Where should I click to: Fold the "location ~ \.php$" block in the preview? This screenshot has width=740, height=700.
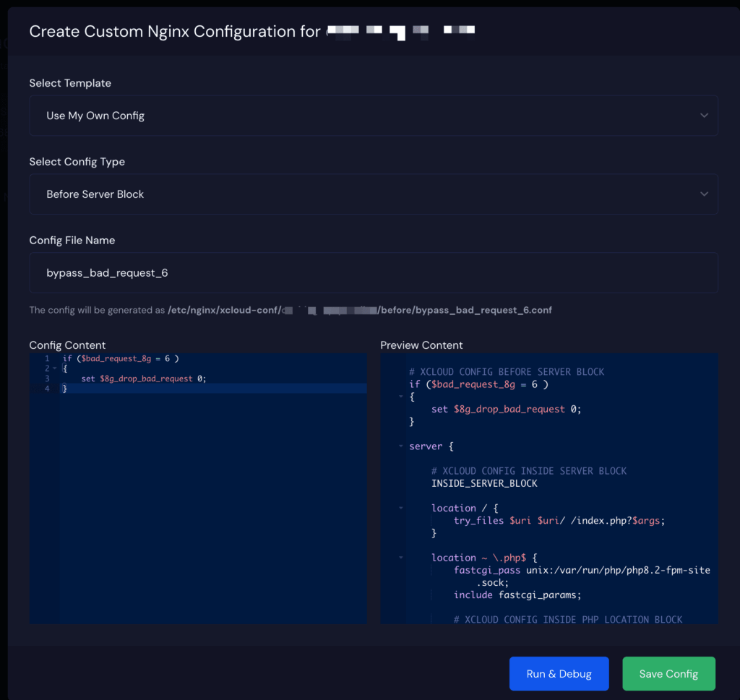point(401,558)
